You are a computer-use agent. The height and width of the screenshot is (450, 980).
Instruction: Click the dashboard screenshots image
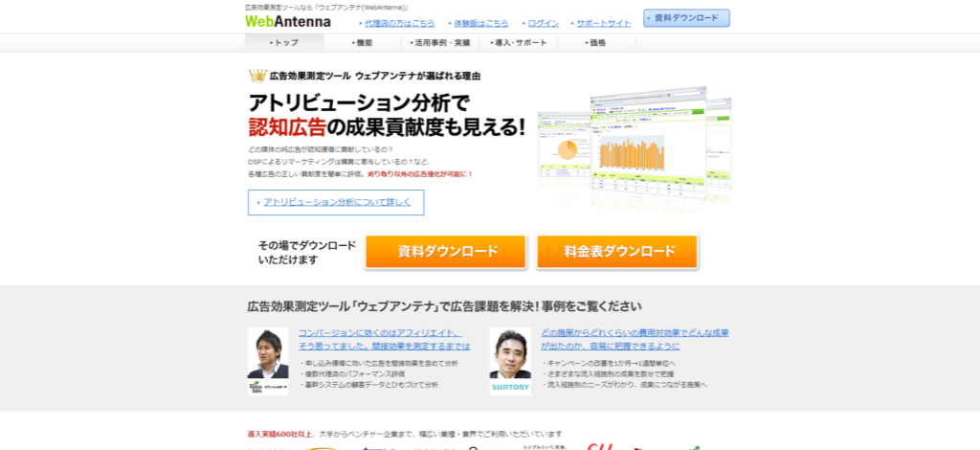coord(634,151)
